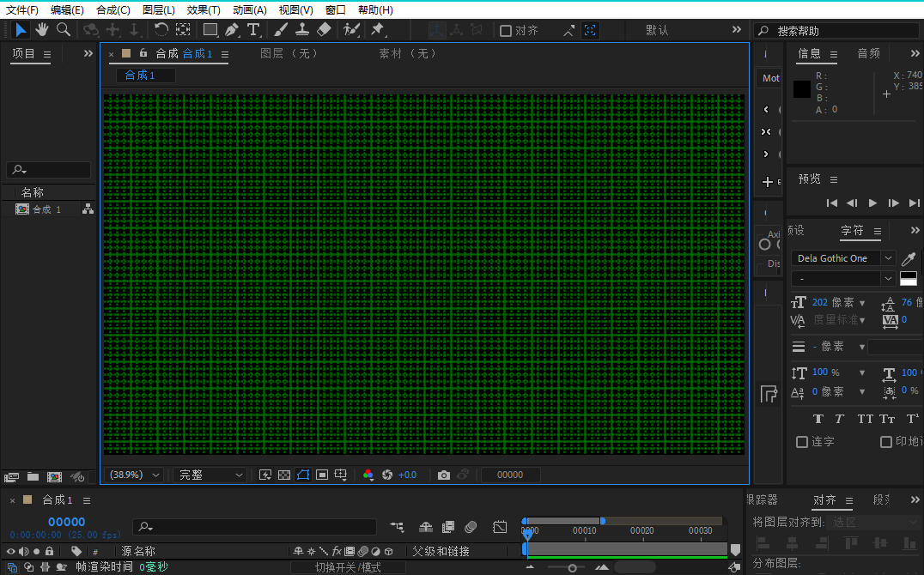This screenshot has height=575, width=924.
Task: Click the 切换开关/模式 button
Action: coord(348,567)
